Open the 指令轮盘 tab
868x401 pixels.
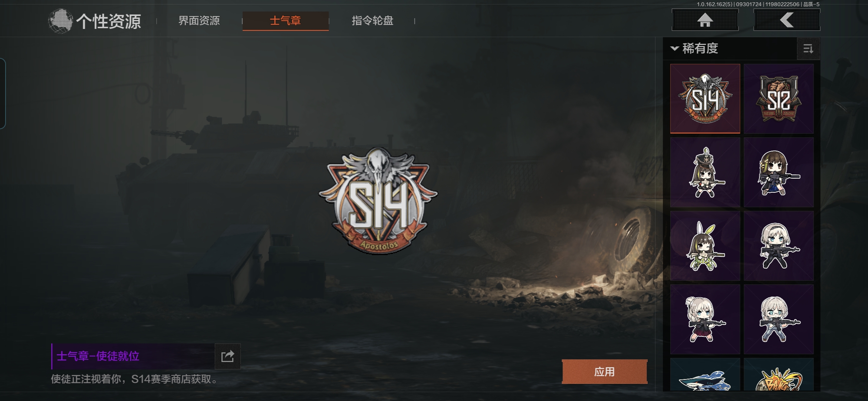point(372,21)
